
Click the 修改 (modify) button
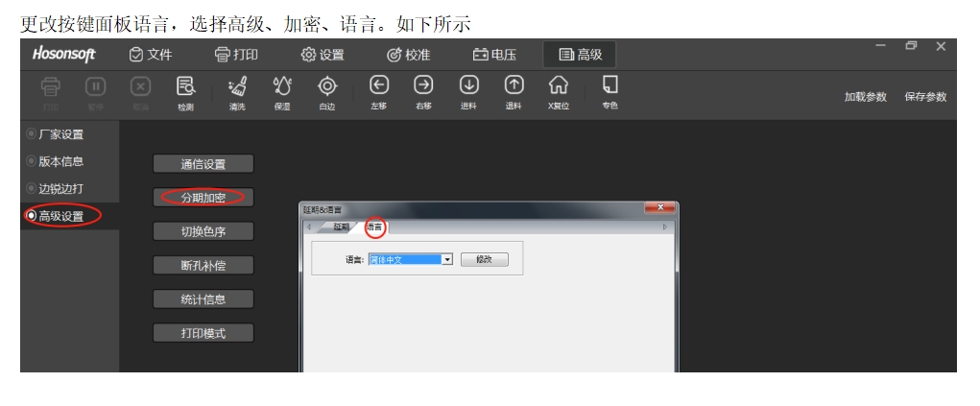tap(484, 259)
